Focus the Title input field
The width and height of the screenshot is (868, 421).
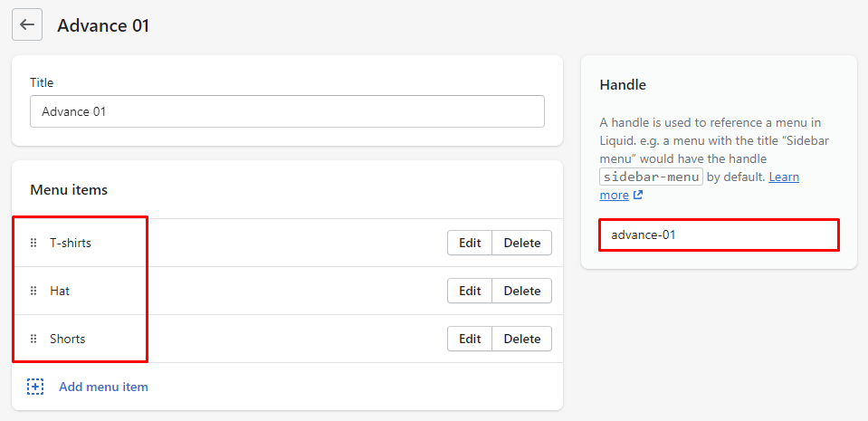click(x=287, y=111)
